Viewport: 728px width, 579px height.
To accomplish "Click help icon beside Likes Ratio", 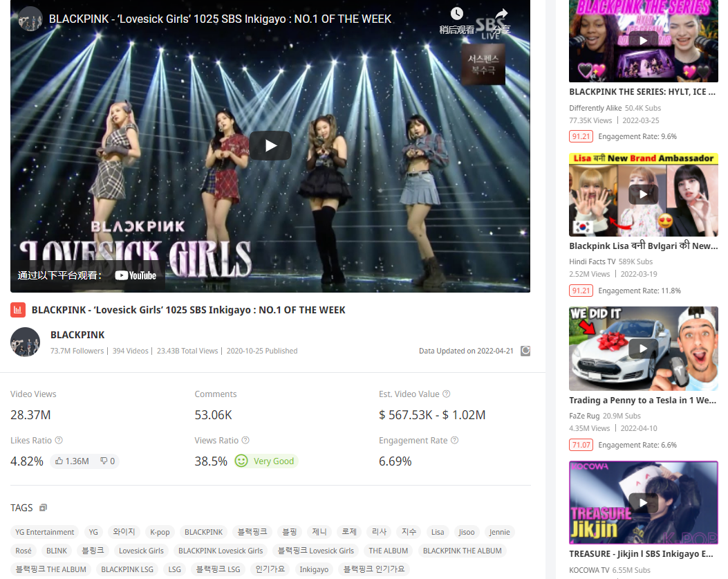I will (x=59, y=440).
